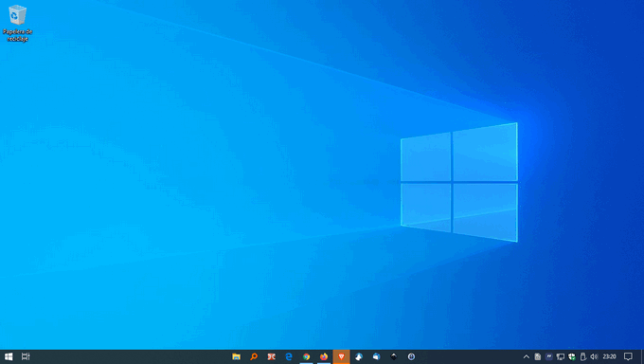
Task: Open the clock showing 23:20
Action: coord(610,356)
